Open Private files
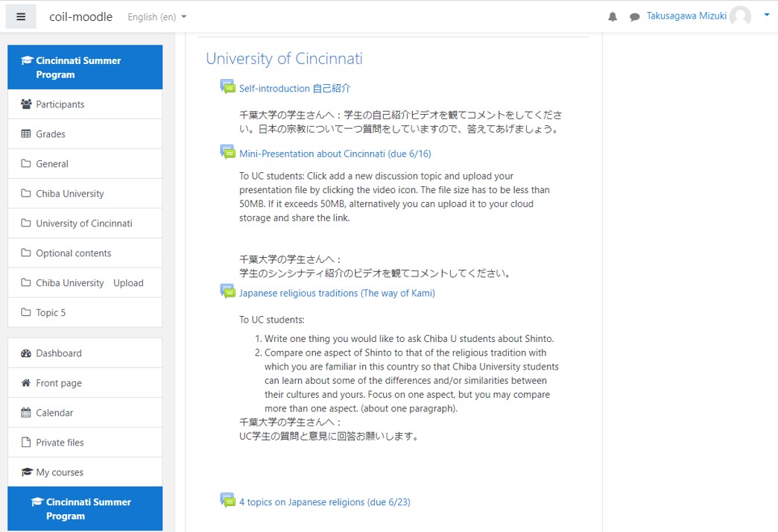 click(85, 443)
